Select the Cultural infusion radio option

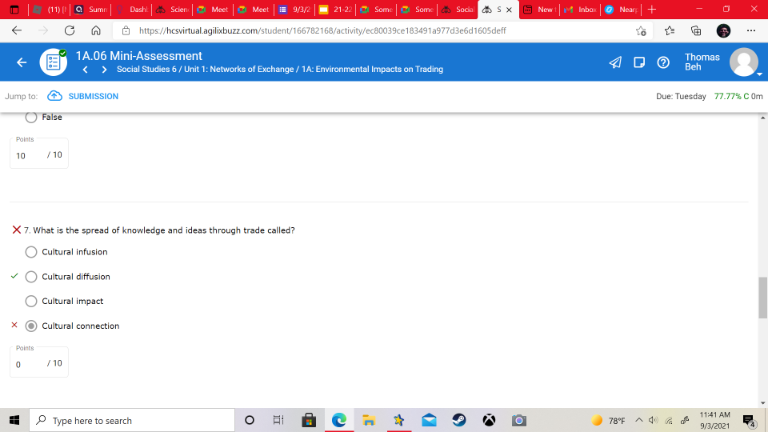[31, 252]
